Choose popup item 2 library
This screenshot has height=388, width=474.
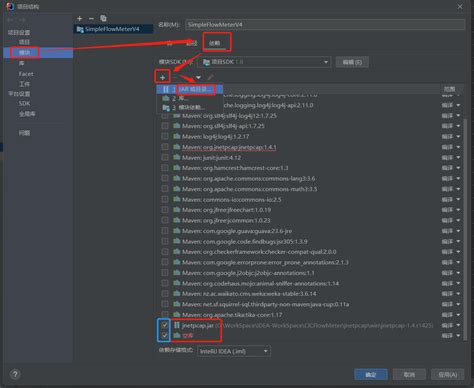(190, 98)
